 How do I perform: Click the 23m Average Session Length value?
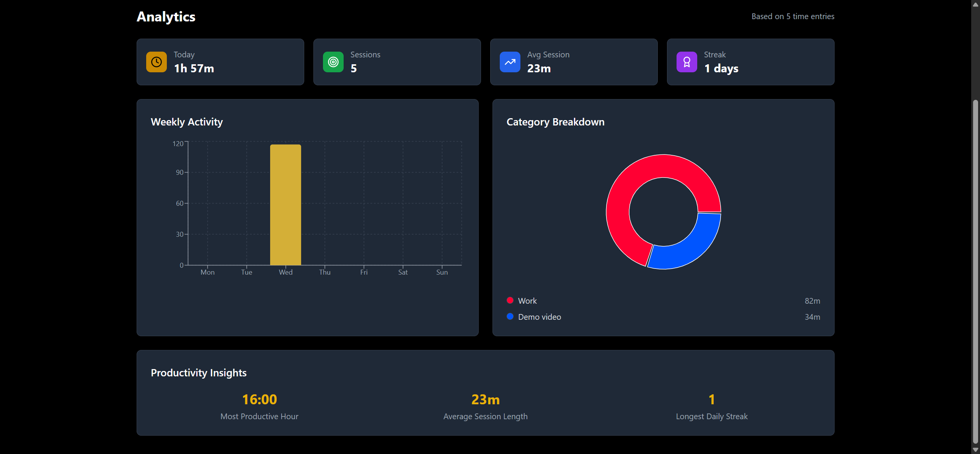coord(485,399)
